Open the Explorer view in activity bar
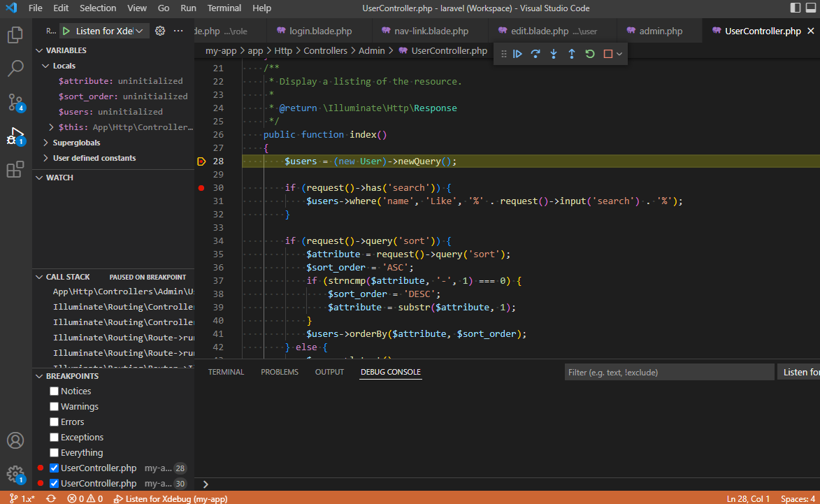The width and height of the screenshot is (820, 504). [15, 35]
